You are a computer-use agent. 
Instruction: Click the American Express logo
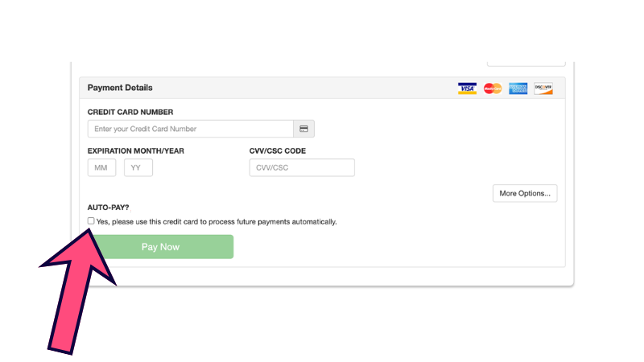[518, 88]
